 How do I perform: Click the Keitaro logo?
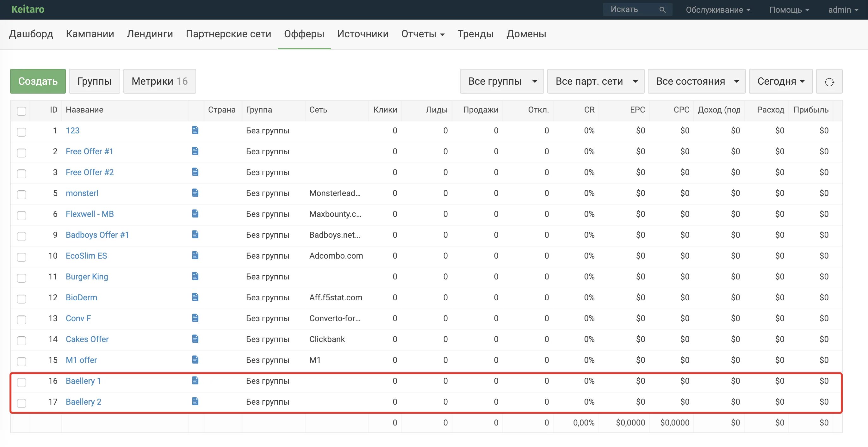pos(28,9)
